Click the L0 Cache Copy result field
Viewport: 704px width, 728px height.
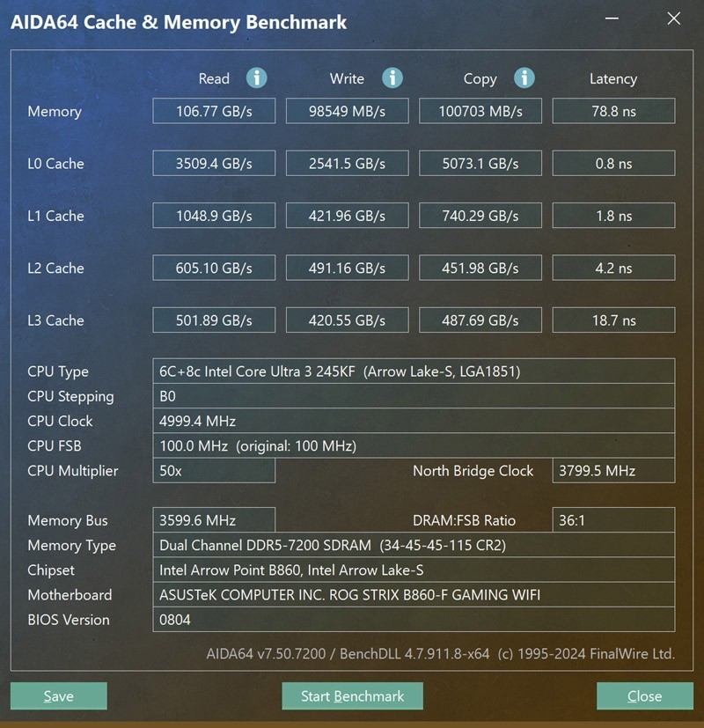point(480,163)
